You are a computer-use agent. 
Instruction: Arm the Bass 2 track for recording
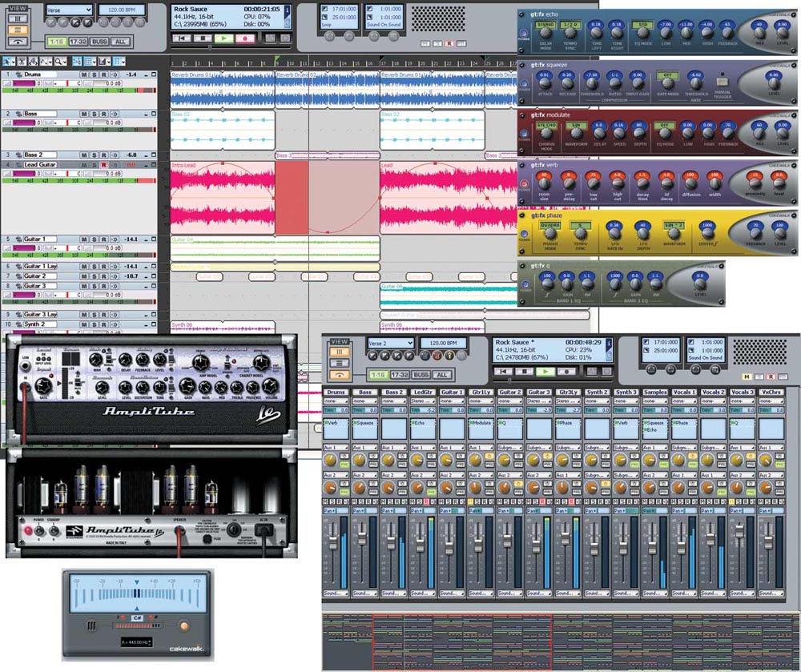click(103, 155)
